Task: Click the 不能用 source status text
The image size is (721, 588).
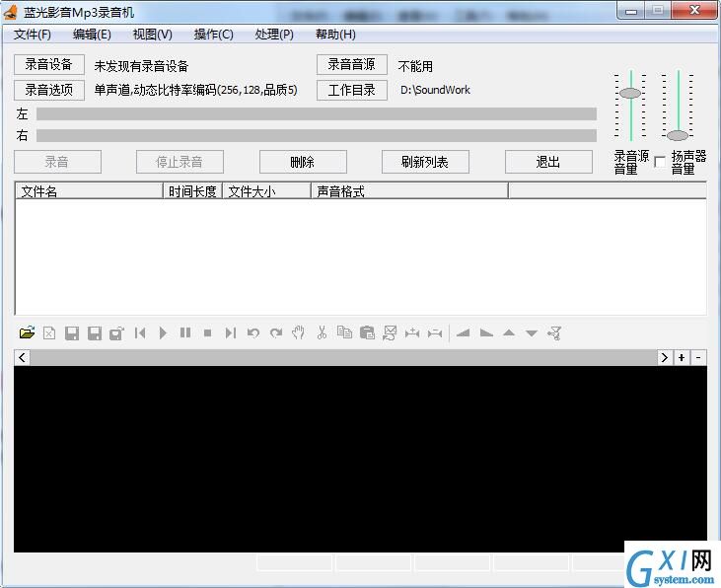Action: click(x=415, y=66)
